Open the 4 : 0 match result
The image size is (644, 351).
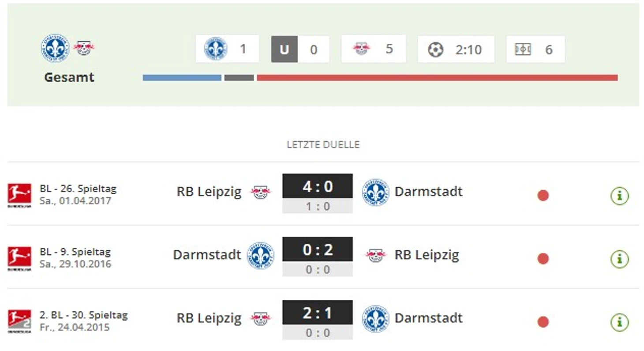pyautogui.click(x=318, y=186)
